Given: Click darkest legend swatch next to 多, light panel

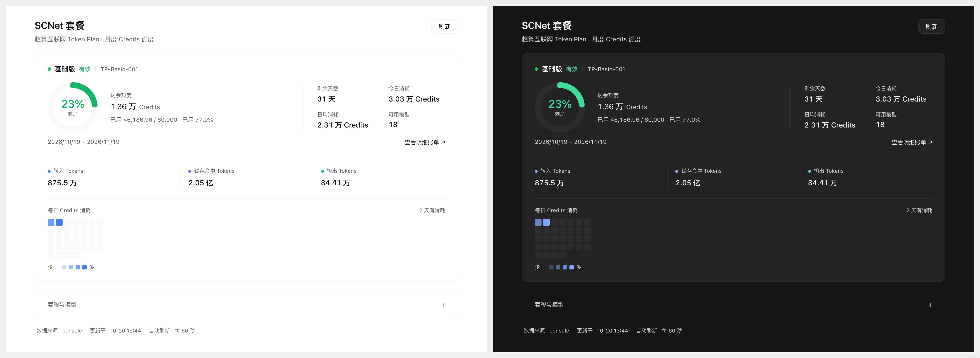Looking at the screenshot, I should point(84,268).
